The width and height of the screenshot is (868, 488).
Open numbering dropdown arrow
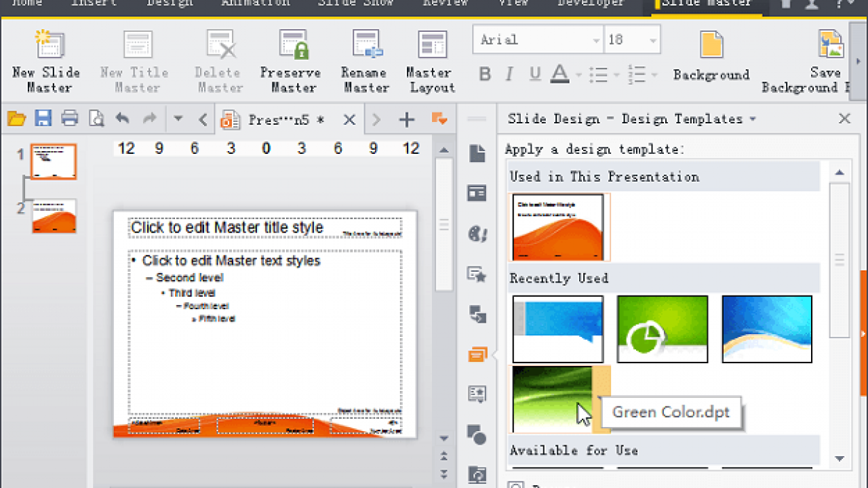click(654, 75)
